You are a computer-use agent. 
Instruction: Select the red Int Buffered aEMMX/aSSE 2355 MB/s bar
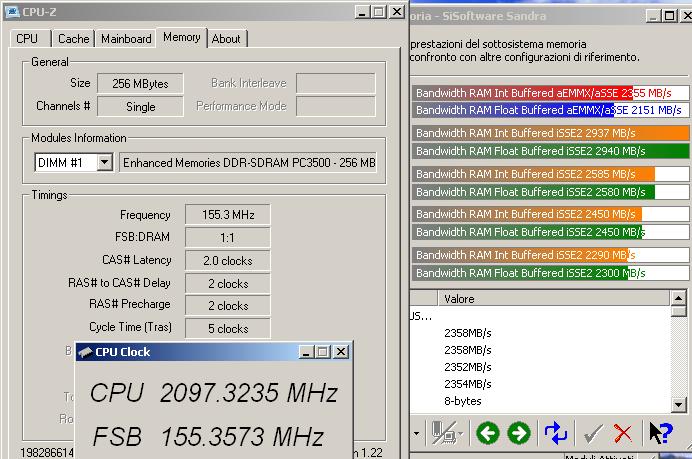pyautogui.click(x=550, y=93)
